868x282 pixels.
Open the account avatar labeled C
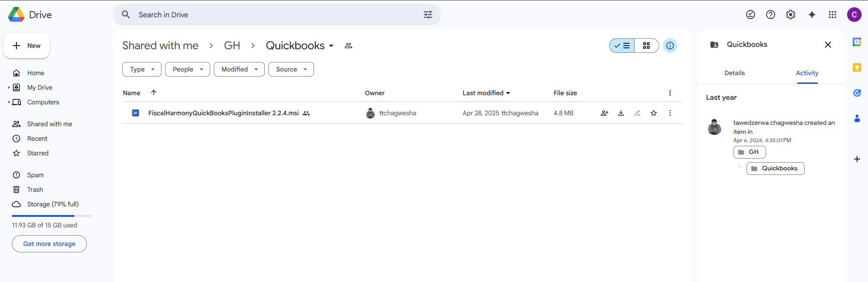coord(854,15)
